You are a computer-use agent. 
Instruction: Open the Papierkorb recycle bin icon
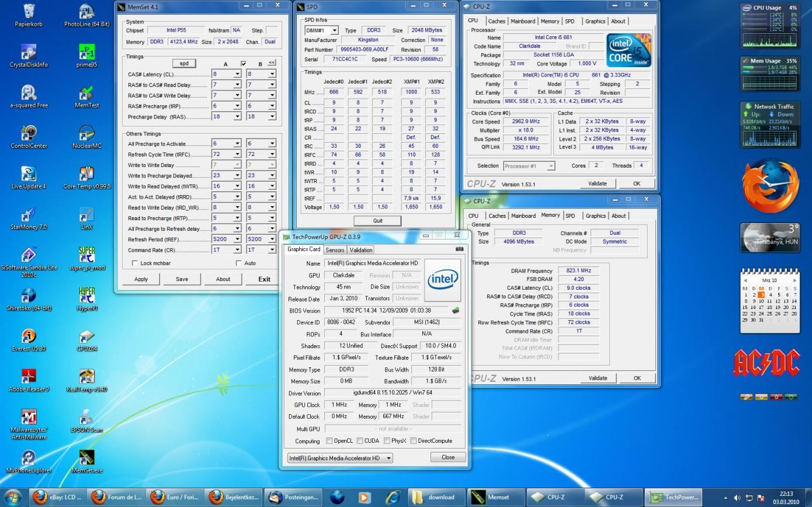(x=29, y=15)
